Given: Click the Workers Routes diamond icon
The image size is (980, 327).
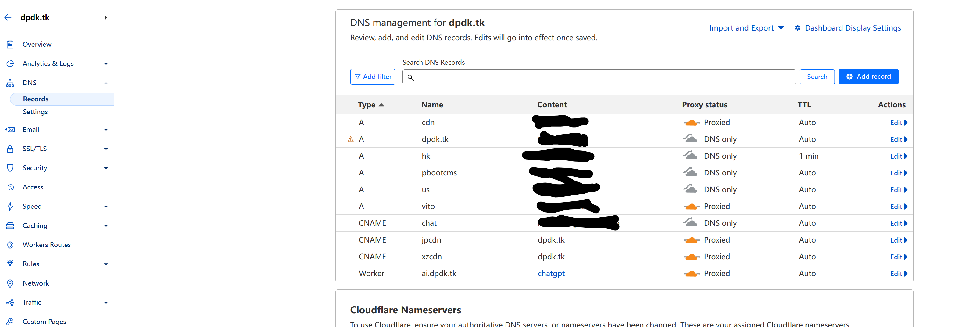Looking at the screenshot, I should [10, 245].
